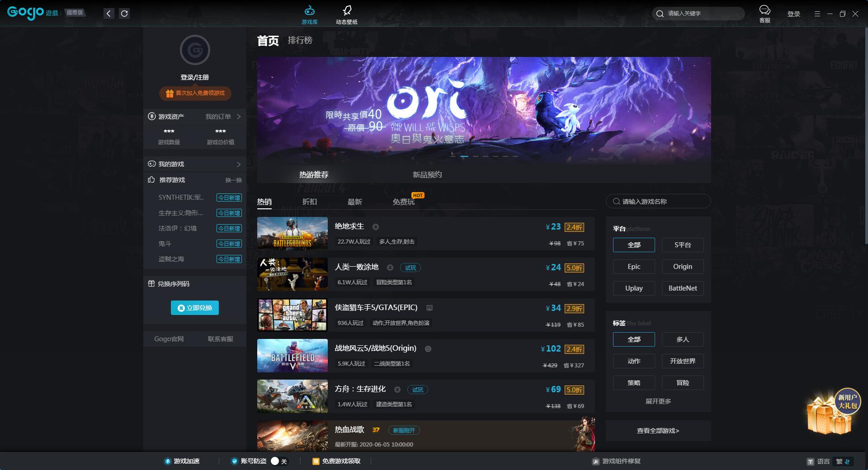
Task: Click the 立即兑换 redeem button
Action: [195, 308]
